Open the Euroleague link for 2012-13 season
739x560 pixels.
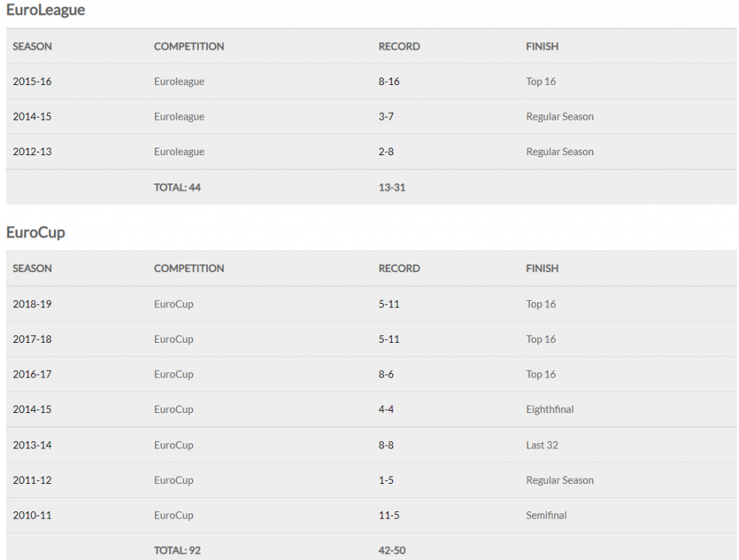(x=179, y=152)
